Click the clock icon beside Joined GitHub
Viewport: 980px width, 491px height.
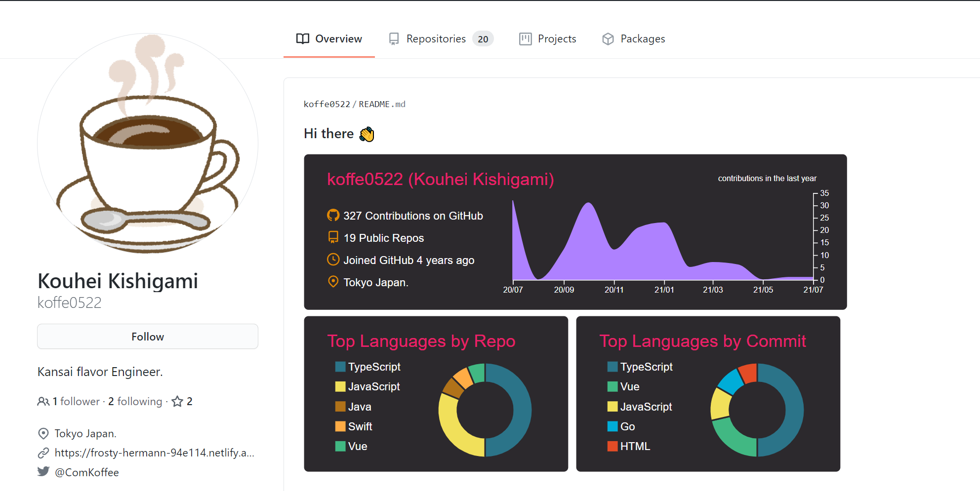(333, 260)
